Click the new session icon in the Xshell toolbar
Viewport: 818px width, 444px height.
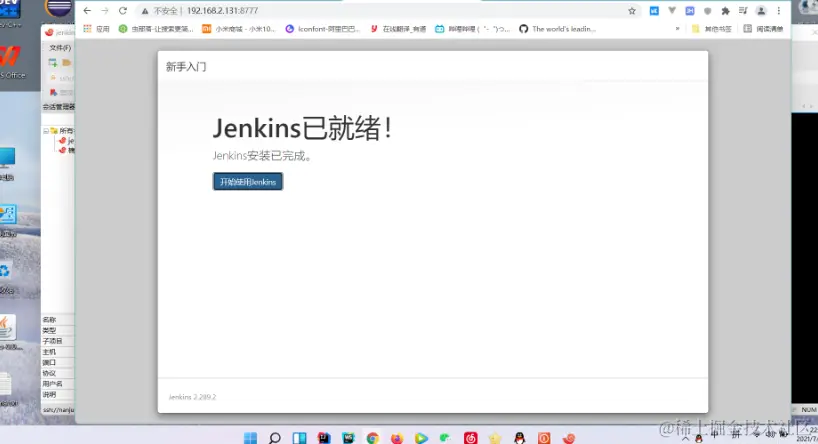click(x=53, y=63)
